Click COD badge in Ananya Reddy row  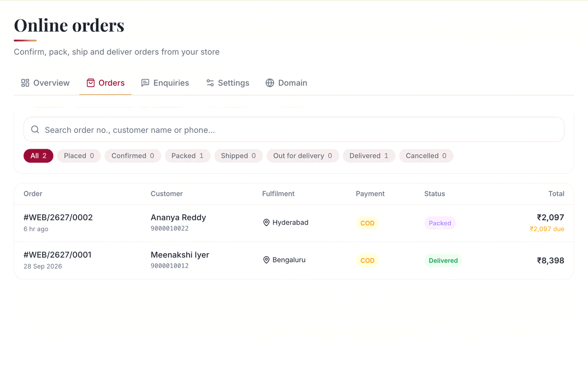coord(367,223)
